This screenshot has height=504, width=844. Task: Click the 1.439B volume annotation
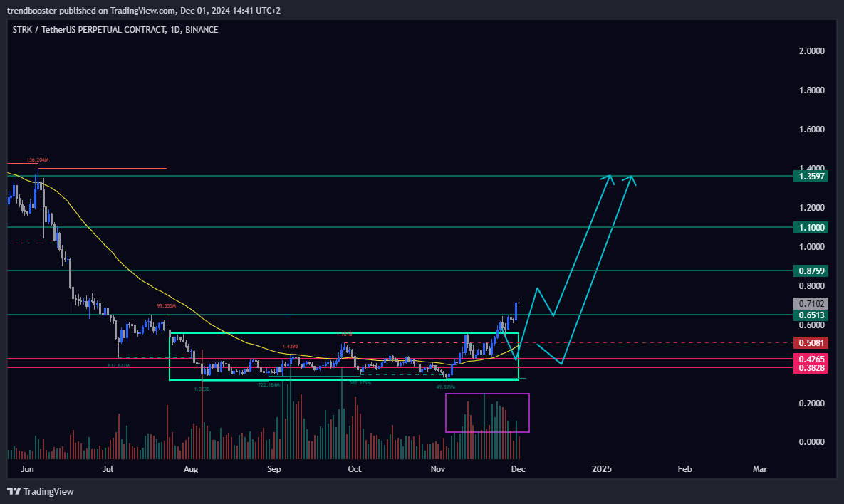point(291,347)
